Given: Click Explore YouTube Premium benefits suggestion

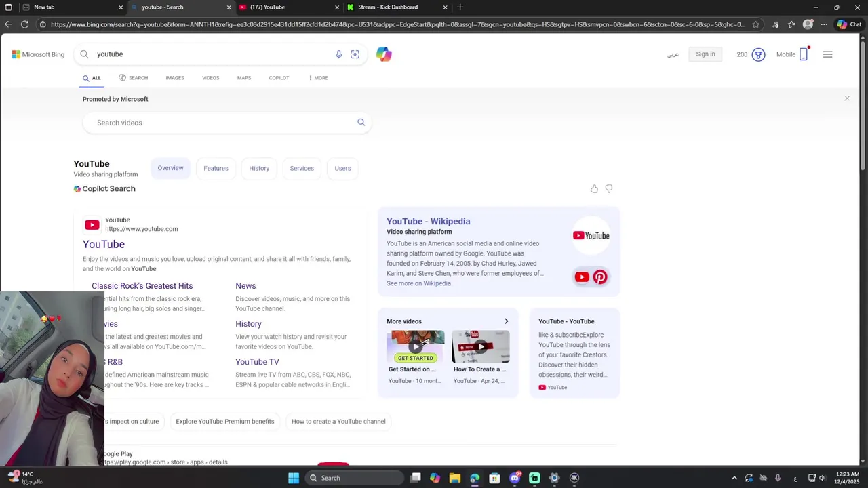Looking at the screenshot, I should point(225,422).
